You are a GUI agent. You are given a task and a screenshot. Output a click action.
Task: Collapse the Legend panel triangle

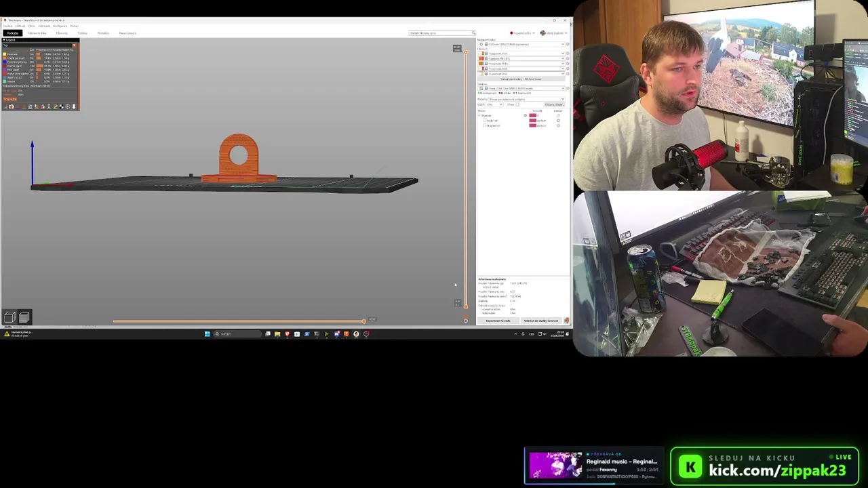4,40
